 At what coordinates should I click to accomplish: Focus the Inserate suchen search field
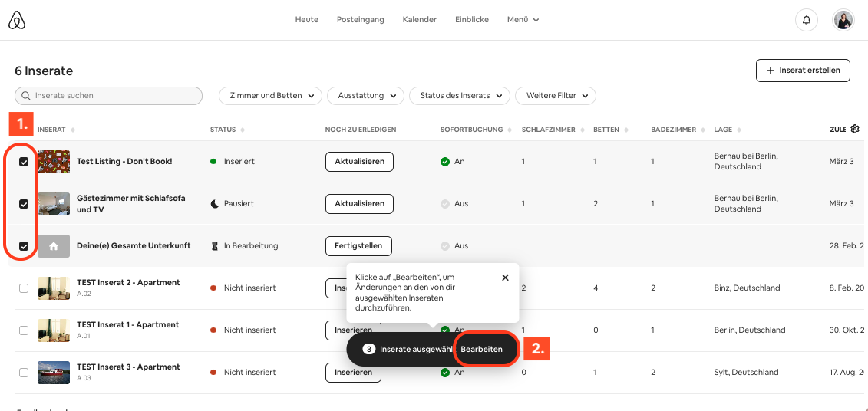coord(108,96)
